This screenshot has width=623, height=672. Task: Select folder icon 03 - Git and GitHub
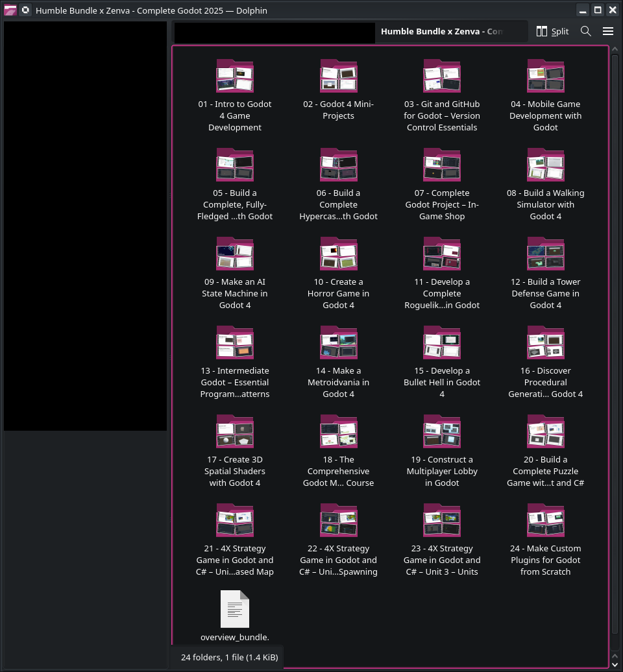[x=442, y=76]
